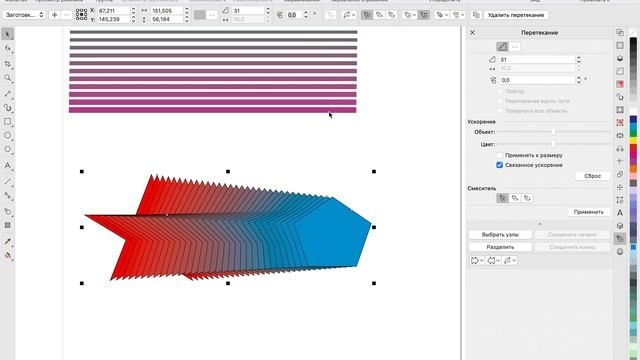Click the steps stepper arrows in docker
The width and height of the screenshot is (640, 360).
pos(579,60)
